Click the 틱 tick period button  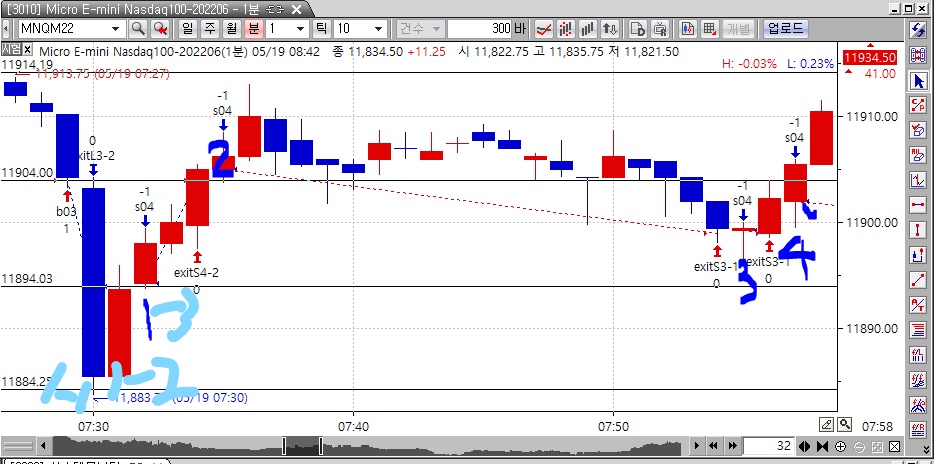click(323, 28)
